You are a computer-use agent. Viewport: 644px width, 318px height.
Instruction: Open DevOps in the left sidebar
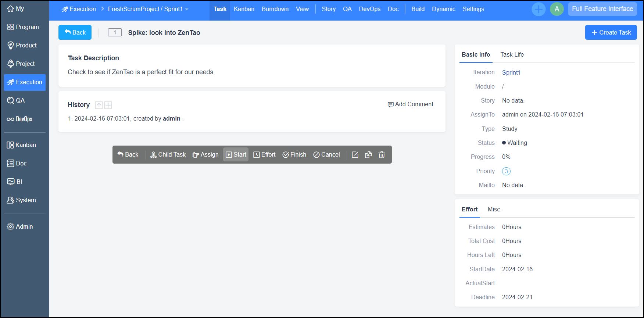[x=19, y=119]
